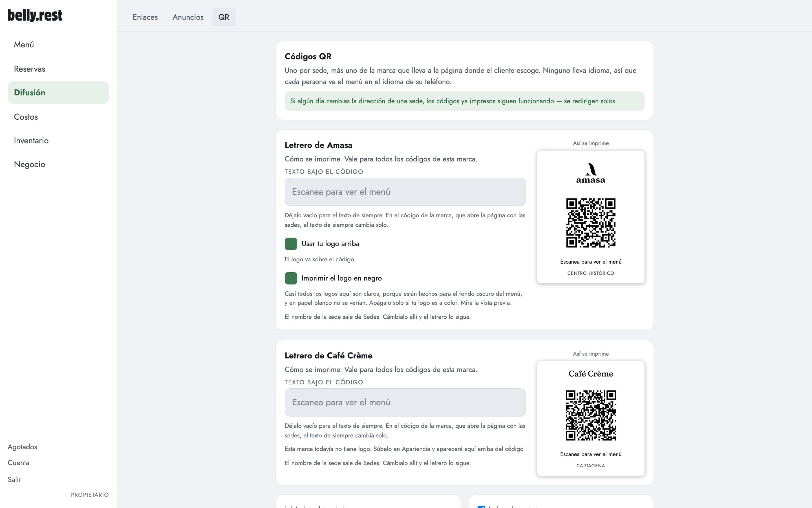Click 'TEXTO BAJO EL CÓDIGO' label in the Amasa card

pos(324,172)
